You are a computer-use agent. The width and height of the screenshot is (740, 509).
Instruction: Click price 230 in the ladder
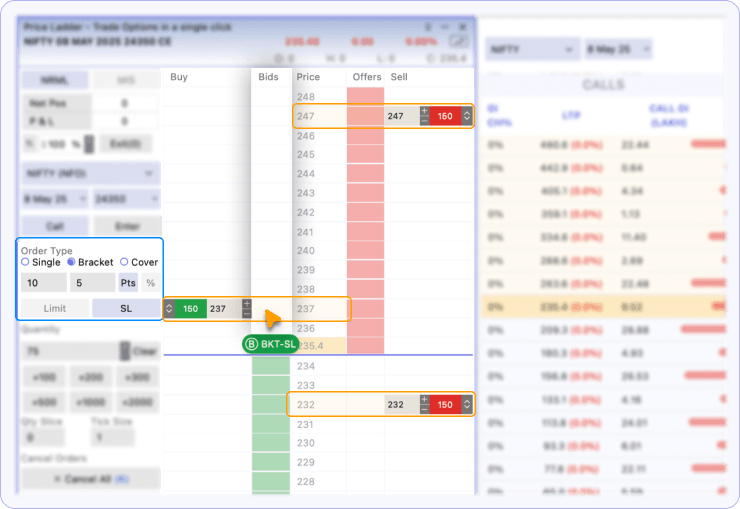pyautogui.click(x=306, y=443)
